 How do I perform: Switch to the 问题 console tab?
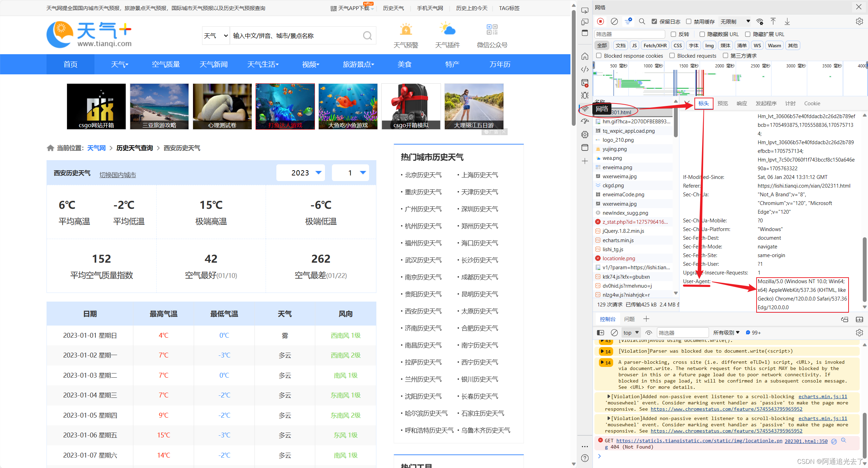pyautogui.click(x=629, y=319)
